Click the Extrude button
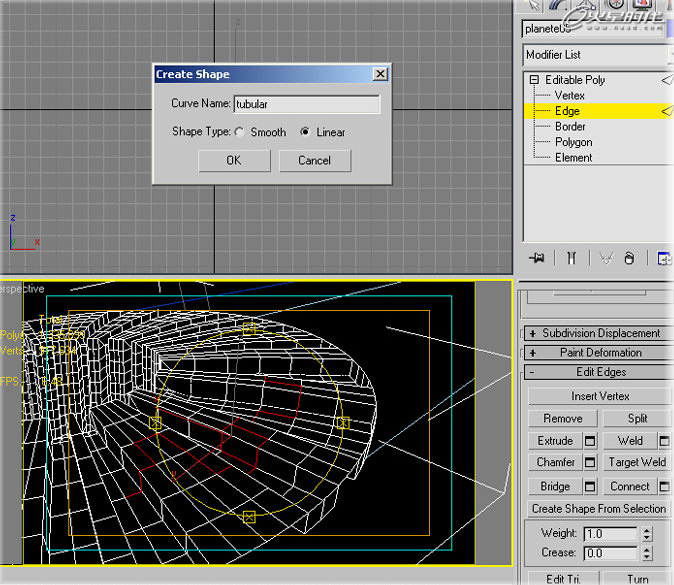The height and width of the screenshot is (585, 674). click(555, 441)
